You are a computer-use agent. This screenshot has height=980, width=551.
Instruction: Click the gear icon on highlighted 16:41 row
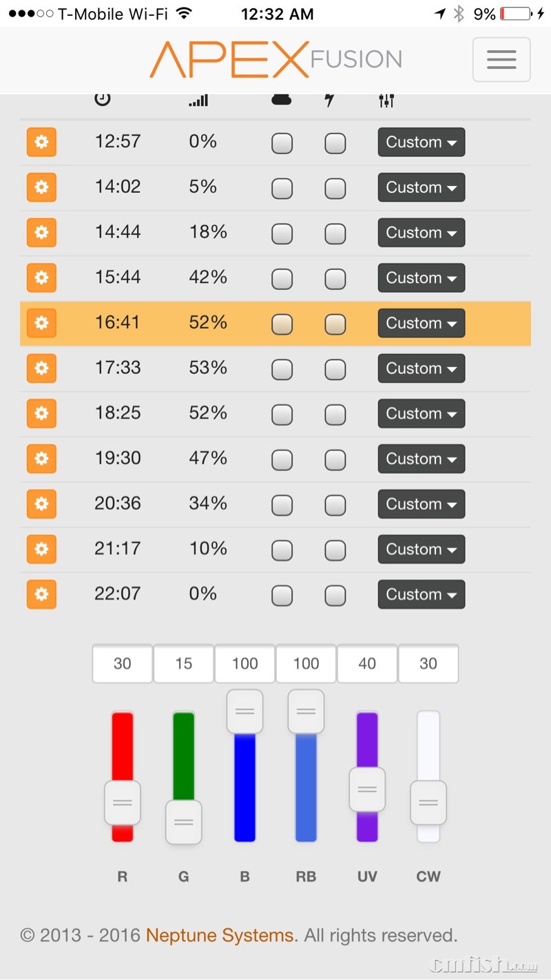coord(41,323)
